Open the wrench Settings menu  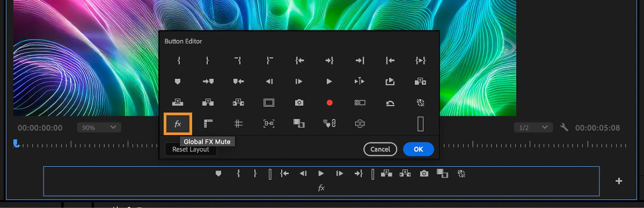pos(563,128)
